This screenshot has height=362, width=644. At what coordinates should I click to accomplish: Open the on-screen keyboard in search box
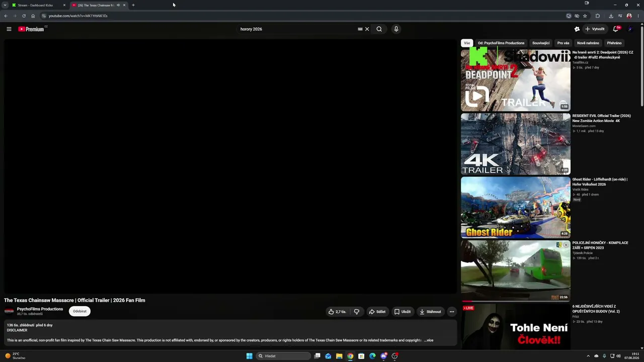point(360,29)
